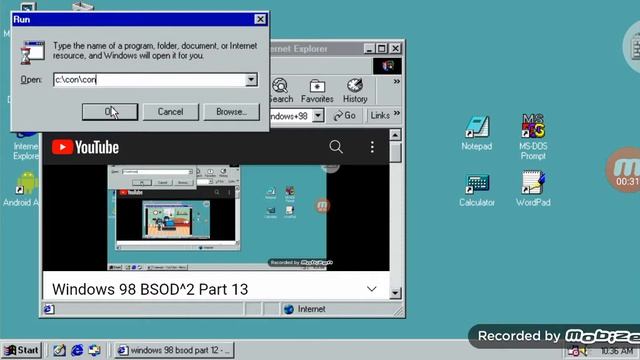
Task: Click Browse... in Run dialog
Action: click(x=231, y=112)
